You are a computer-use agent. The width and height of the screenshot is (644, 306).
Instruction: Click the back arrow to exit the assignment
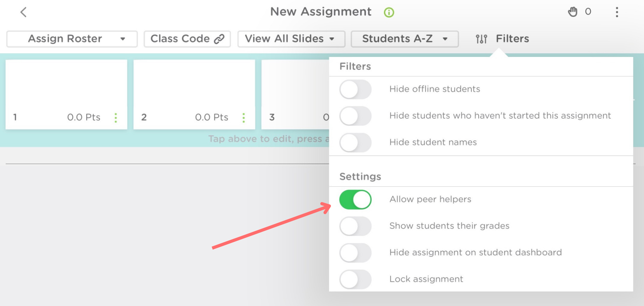[x=23, y=12]
